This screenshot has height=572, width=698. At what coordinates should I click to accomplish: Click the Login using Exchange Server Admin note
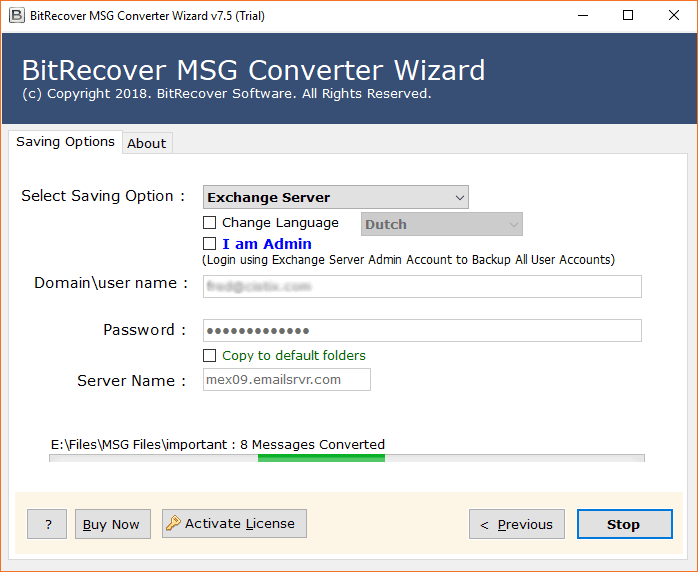(x=408, y=260)
